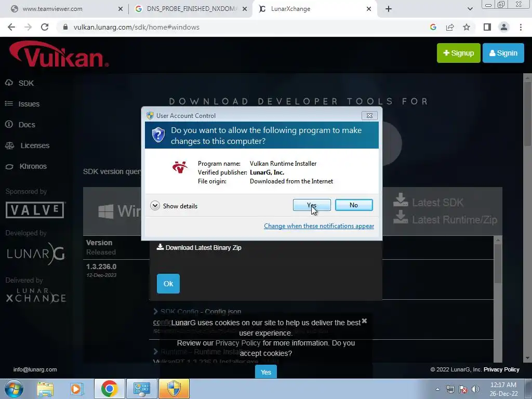Click Vulkan Runtime Installer program icon
The image size is (532, 399).
tap(180, 167)
